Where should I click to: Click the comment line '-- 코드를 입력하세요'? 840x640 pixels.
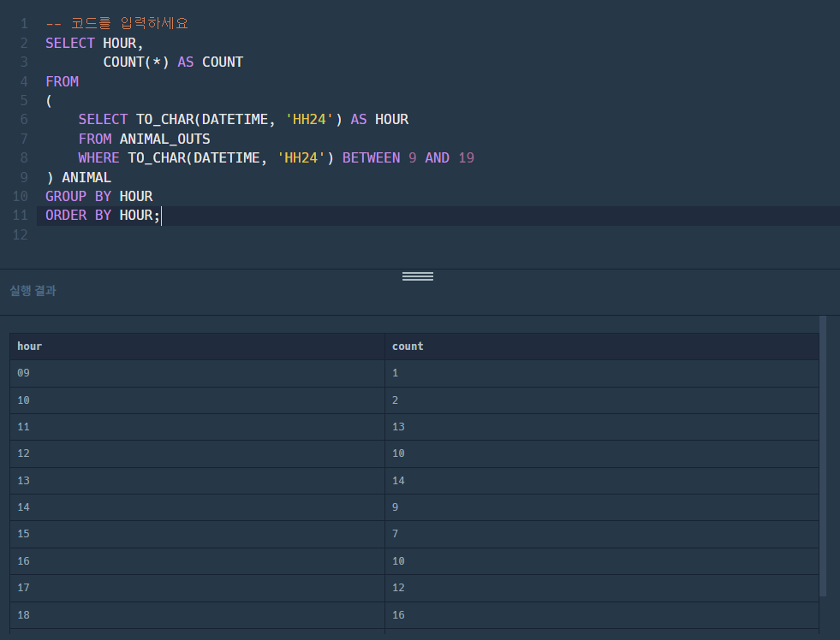pyautogui.click(x=116, y=24)
